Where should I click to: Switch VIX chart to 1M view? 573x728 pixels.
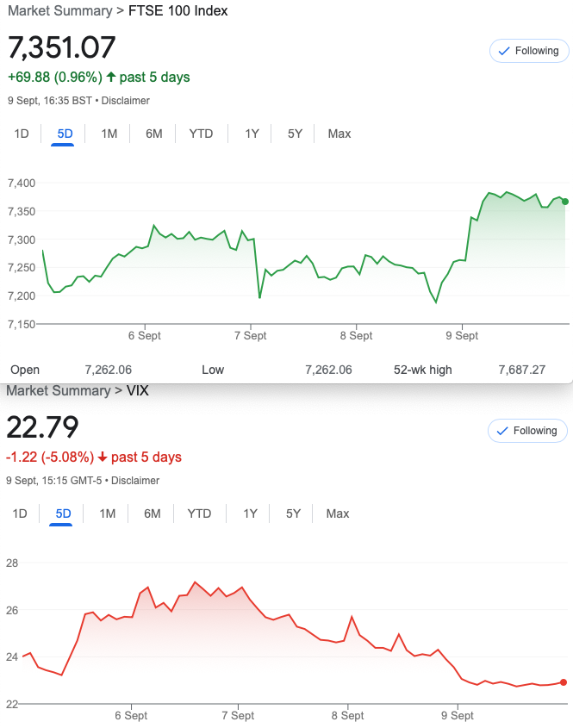click(107, 513)
